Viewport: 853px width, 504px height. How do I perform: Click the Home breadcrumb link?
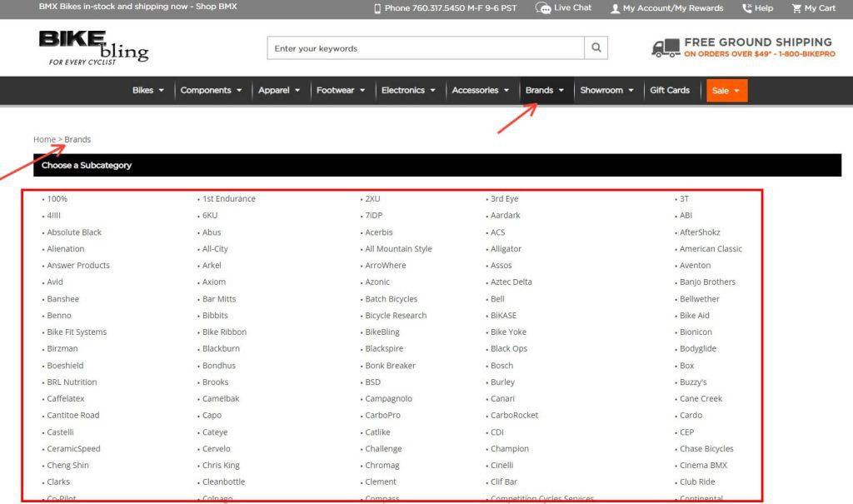44,139
